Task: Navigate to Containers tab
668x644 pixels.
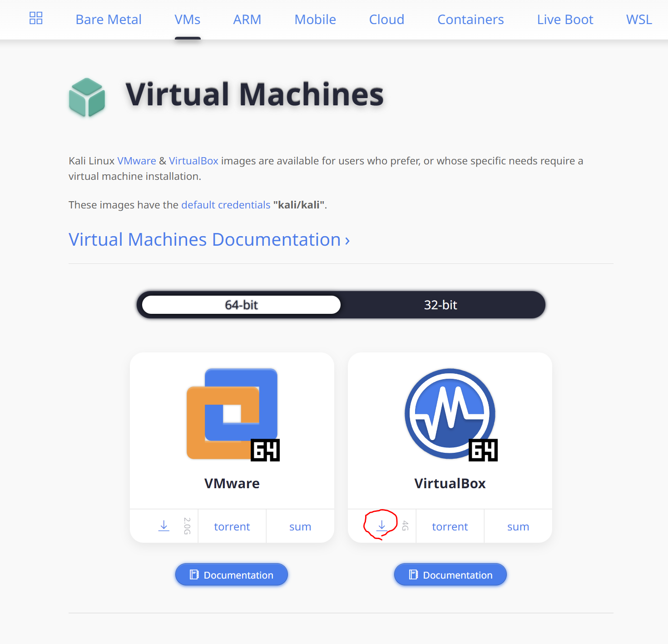Action: 470,20
